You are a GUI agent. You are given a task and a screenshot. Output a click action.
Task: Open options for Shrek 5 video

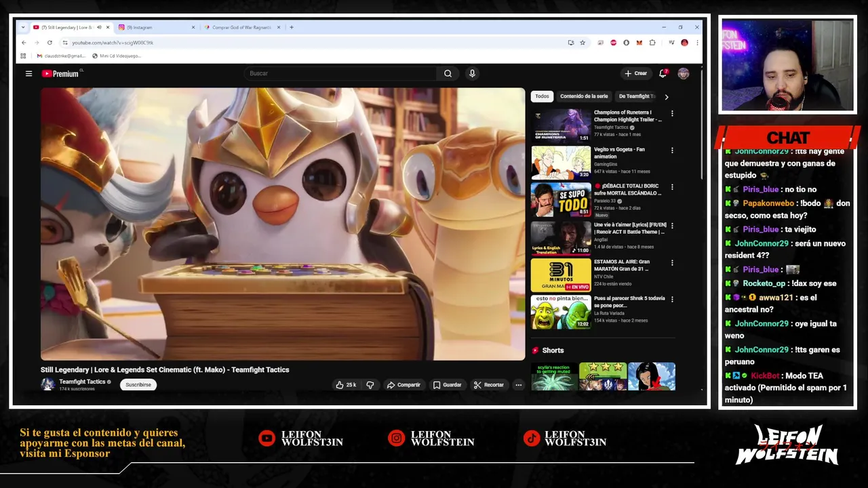672,299
